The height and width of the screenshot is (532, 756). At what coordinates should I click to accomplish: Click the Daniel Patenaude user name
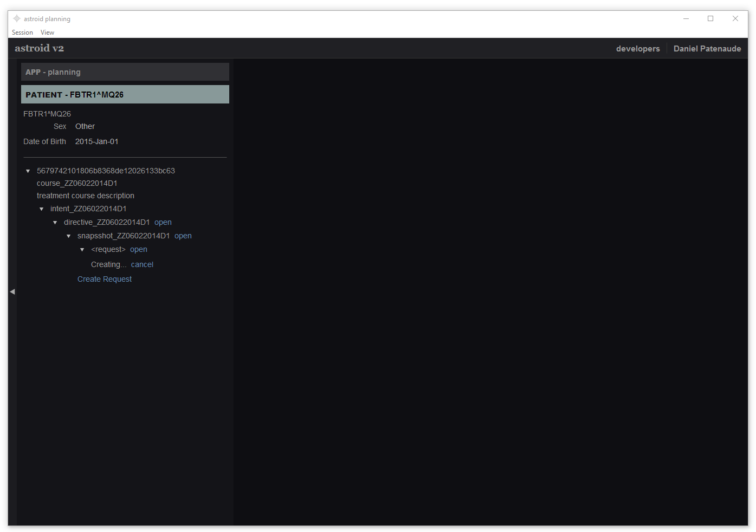click(707, 49)
